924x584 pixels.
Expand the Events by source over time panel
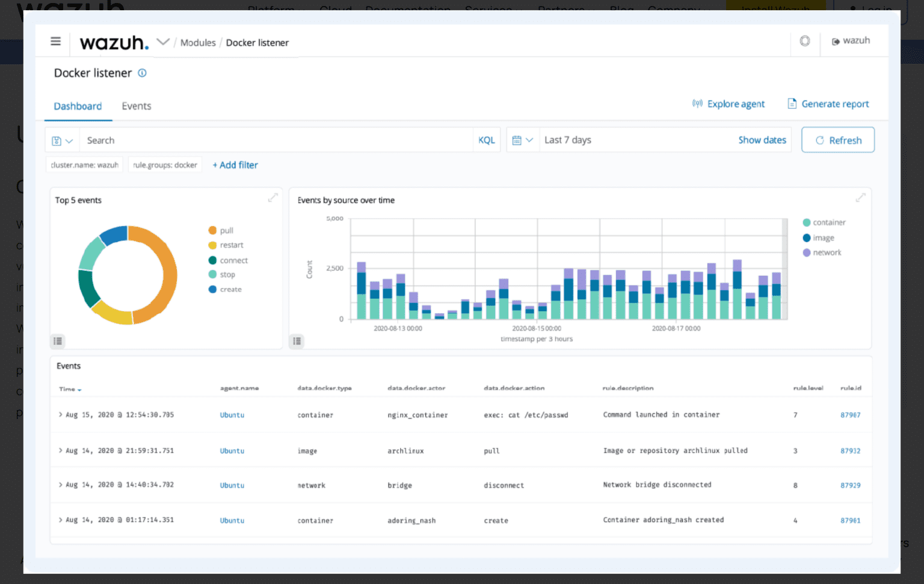point(861,197)
